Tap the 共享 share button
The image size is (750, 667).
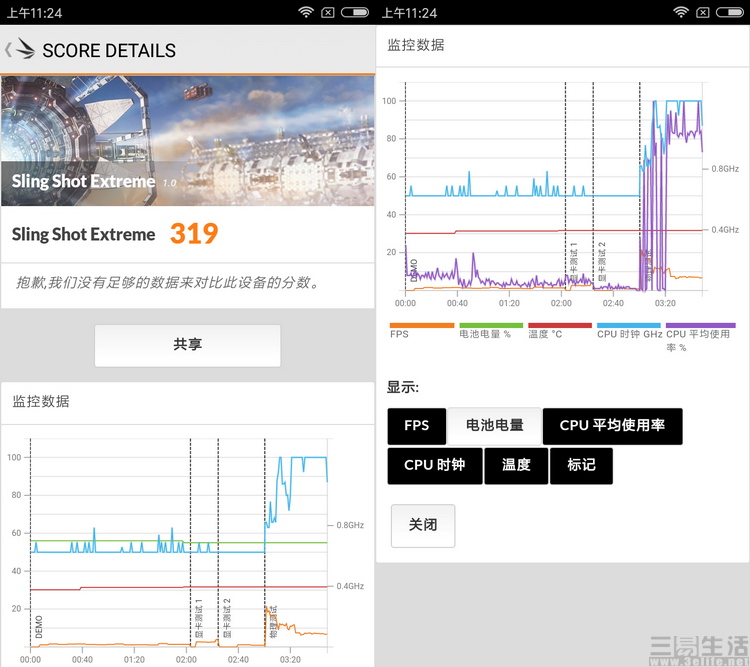[188, 345]
